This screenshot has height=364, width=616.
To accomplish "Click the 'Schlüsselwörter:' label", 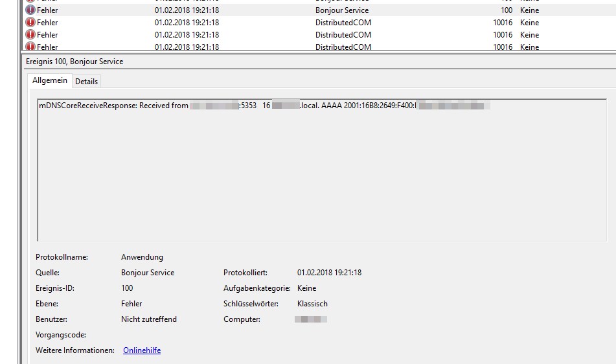I will click(x=251, y=304).
